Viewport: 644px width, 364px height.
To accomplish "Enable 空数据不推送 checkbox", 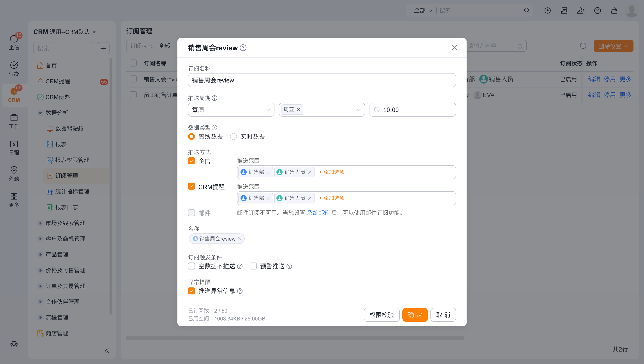I will 191,266.
